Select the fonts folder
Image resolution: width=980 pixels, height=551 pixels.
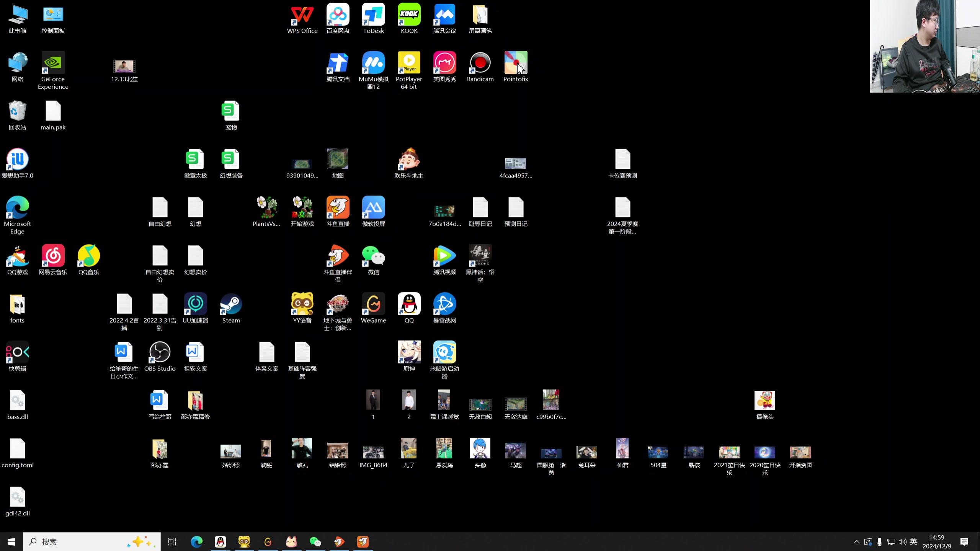17,308
